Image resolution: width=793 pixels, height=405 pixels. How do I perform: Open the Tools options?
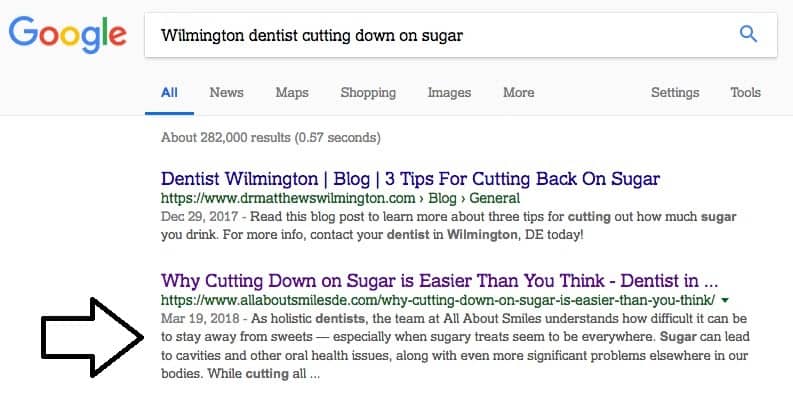(745, 93)
